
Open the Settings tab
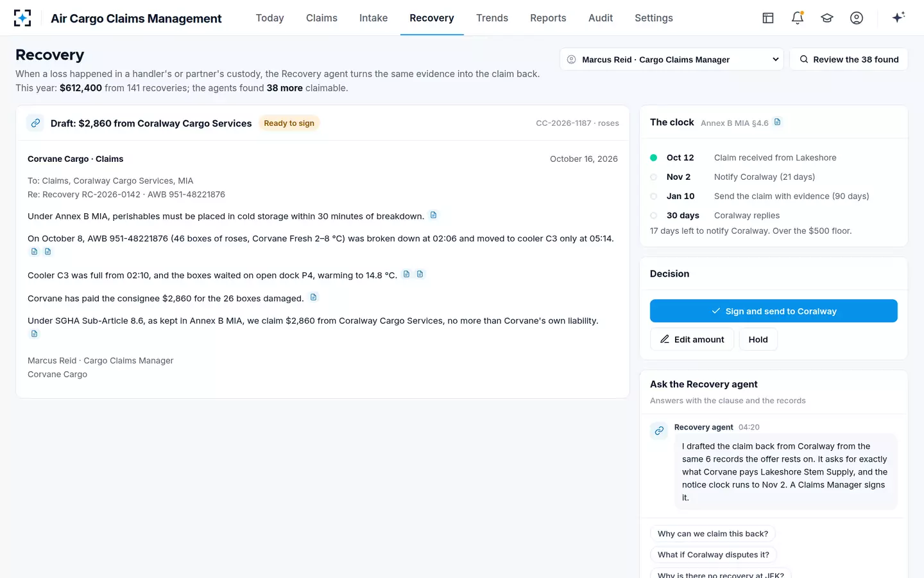click(654, 18)
